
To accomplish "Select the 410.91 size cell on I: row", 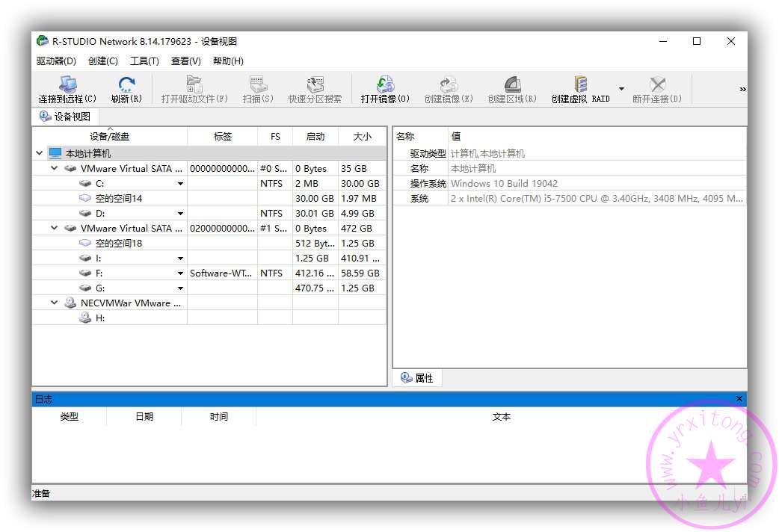I will tap(362, 258).
